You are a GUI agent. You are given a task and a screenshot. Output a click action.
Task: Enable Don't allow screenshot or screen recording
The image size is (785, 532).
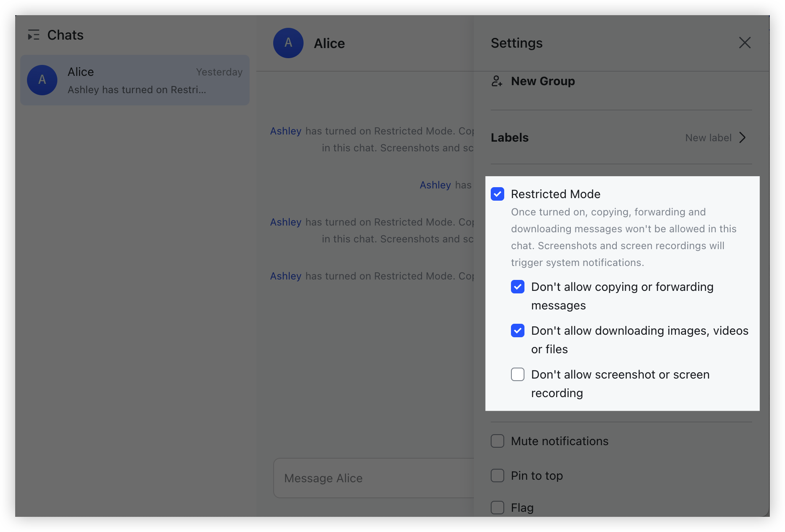(x=518, y=374)
